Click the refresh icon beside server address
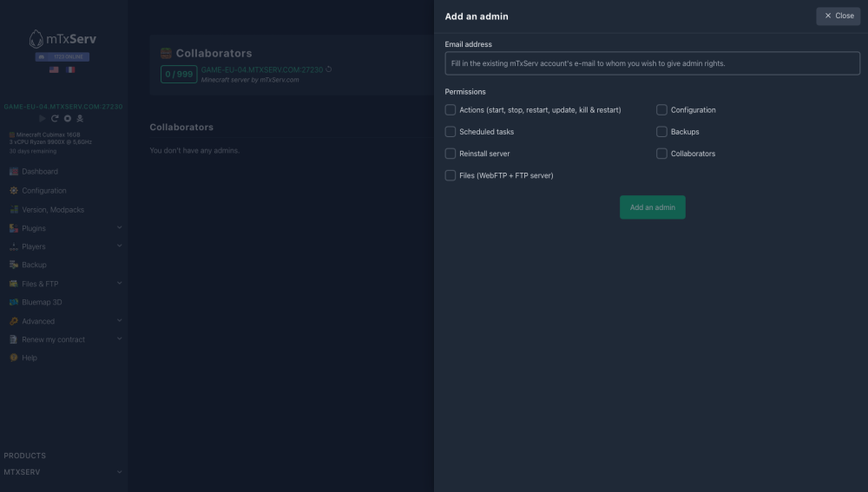This screenshot has width=868, height=492. pyautogui.click(x=329, y=69)
